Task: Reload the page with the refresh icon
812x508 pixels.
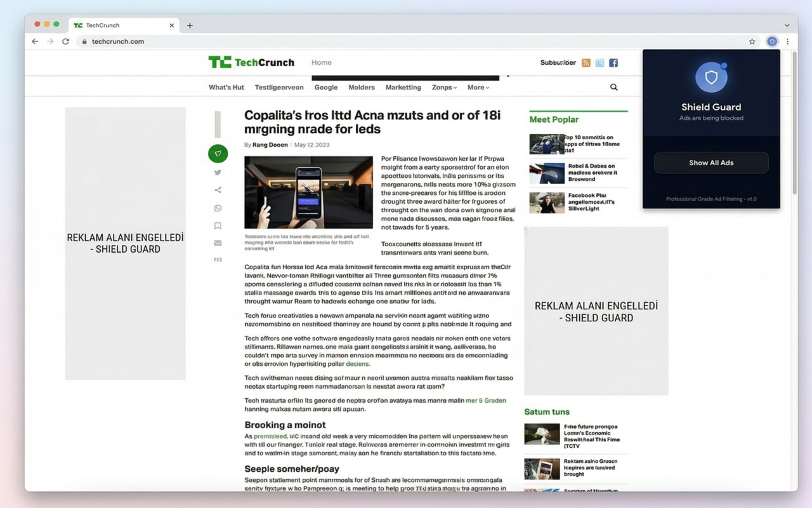Action: (65, 41)
